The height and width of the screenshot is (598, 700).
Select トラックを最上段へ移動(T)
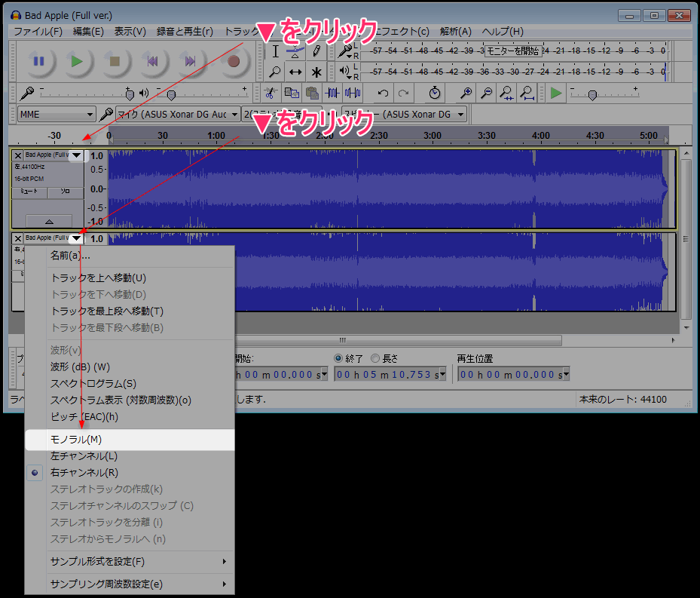click(x=130, y=311)
